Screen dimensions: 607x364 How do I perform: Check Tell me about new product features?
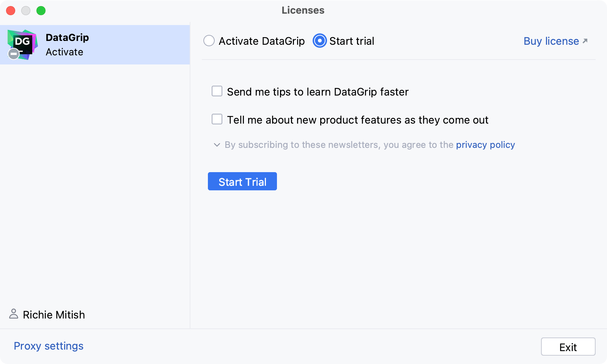coord(217,119)
